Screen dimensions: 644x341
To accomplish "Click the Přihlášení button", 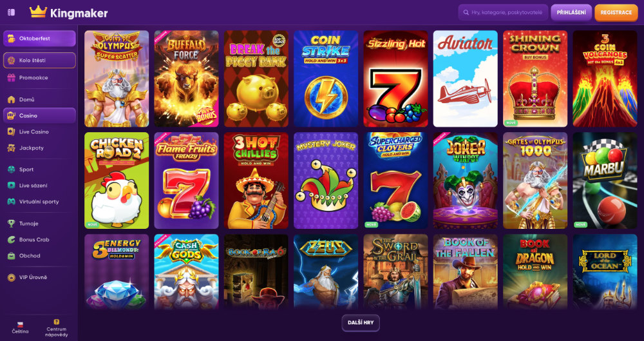I will point(571,12).
